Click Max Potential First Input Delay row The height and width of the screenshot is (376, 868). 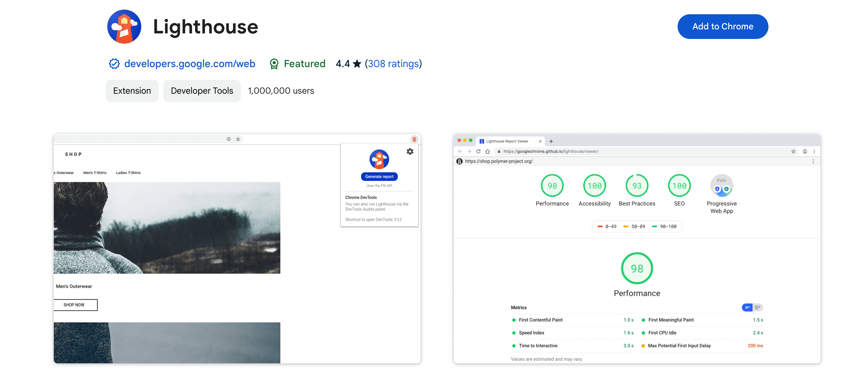click(x=702, y=346)
